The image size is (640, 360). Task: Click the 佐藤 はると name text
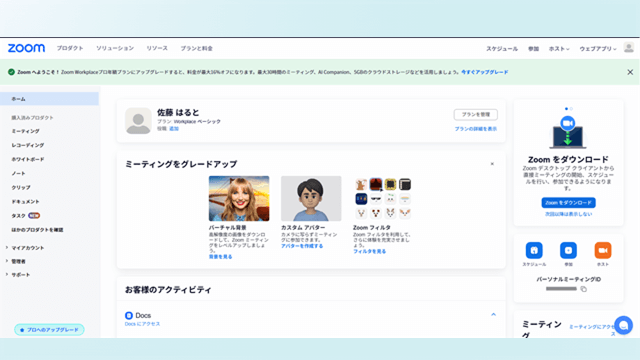pos(178,112)
